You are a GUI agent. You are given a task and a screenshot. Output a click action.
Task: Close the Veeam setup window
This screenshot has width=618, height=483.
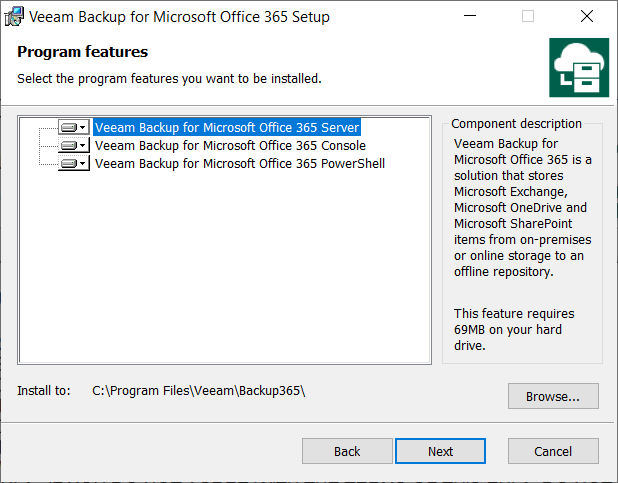[x=586, y=17]
